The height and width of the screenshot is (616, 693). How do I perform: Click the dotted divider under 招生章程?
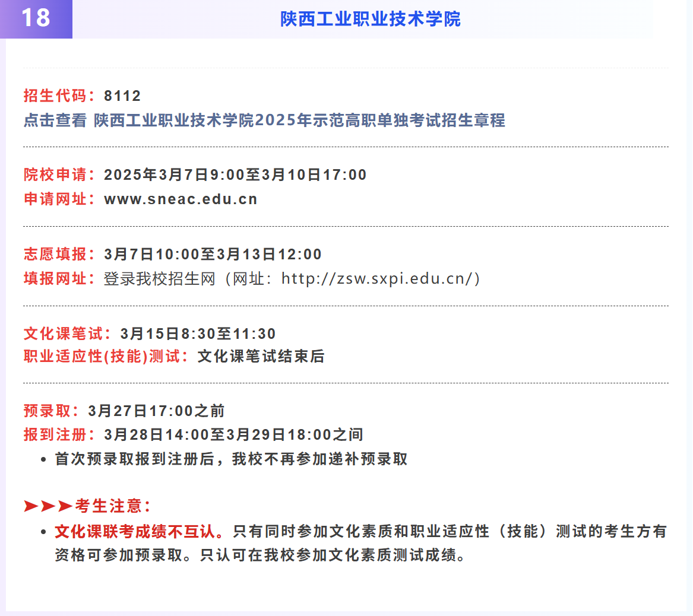point(346,147)
